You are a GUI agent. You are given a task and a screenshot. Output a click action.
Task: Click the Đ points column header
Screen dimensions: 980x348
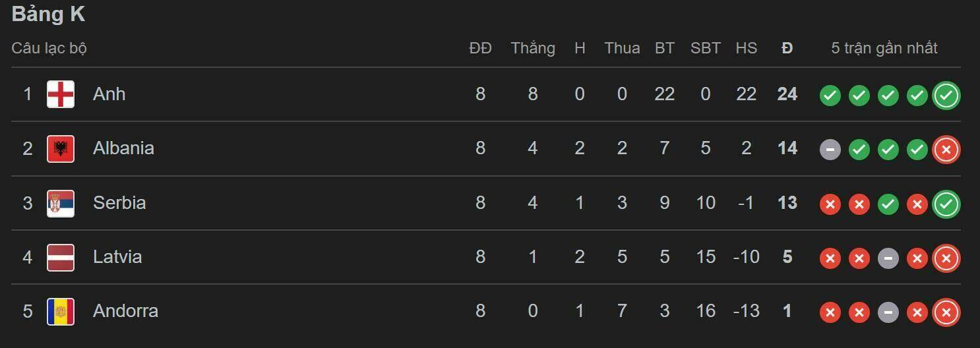tap(787, 48)
